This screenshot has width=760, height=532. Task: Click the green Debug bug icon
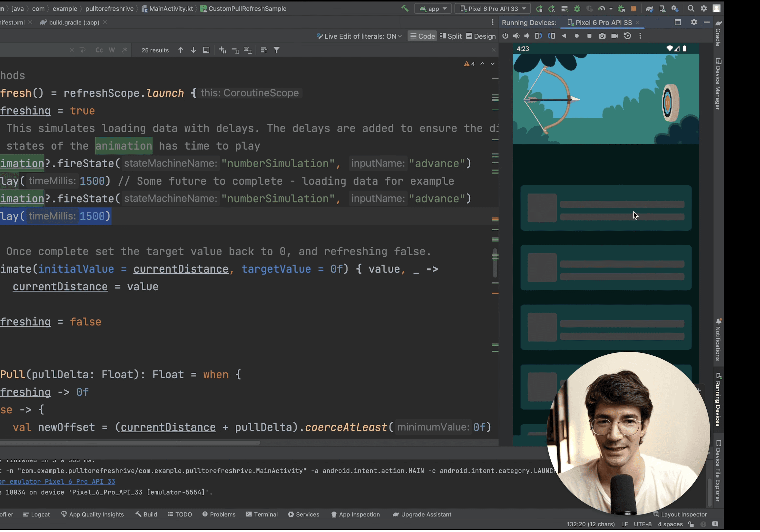pyautogui.click(x=577, y=9)
